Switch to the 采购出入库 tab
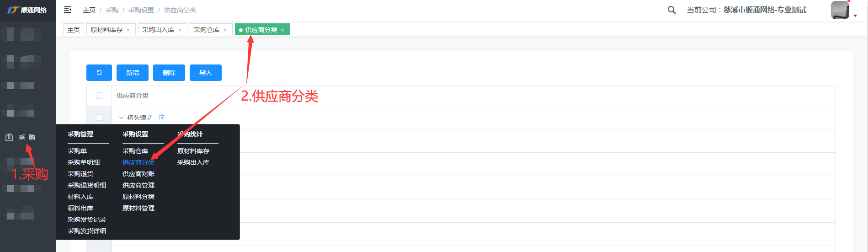This screenshot has width=868, height=252. click(158, 30)
